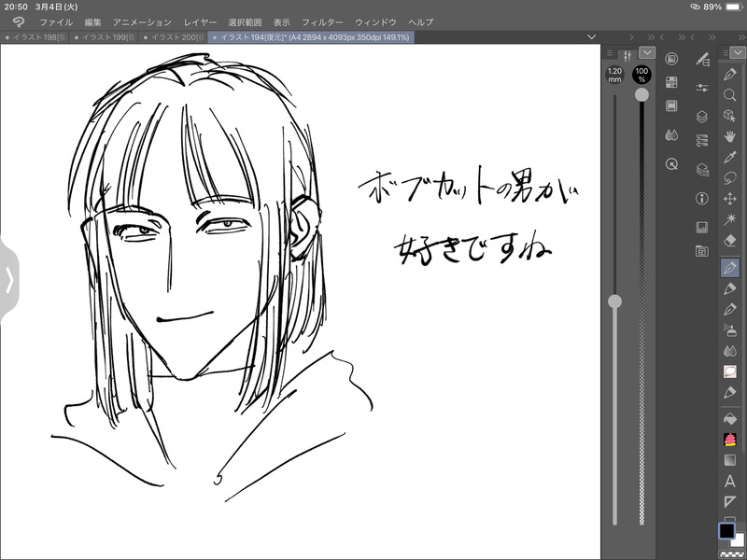Viewport: 747px width, 560px height.
Task: Select the black main color swatch
Action: point(726,530)
